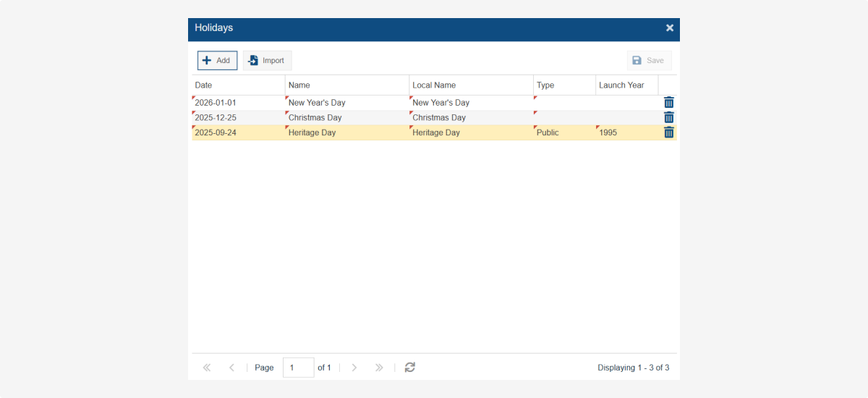
Task: Sort by Name column header
Action: pos(346,85)
